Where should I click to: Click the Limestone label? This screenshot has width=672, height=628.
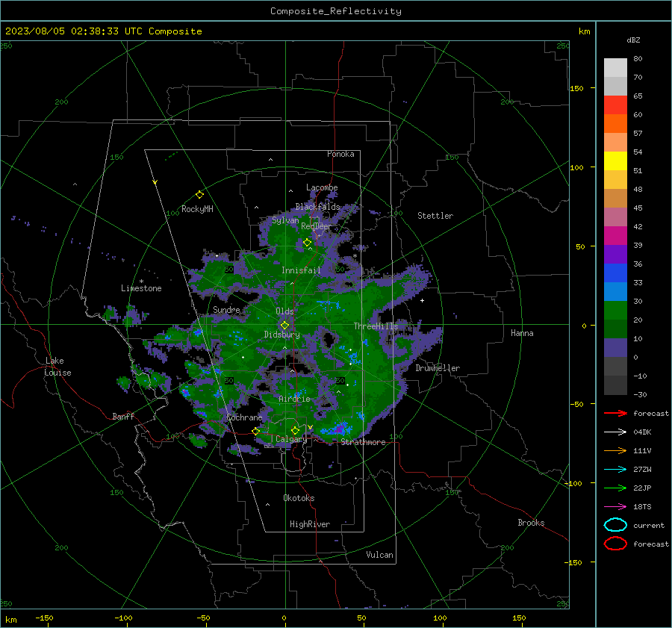tap(141, 288)
